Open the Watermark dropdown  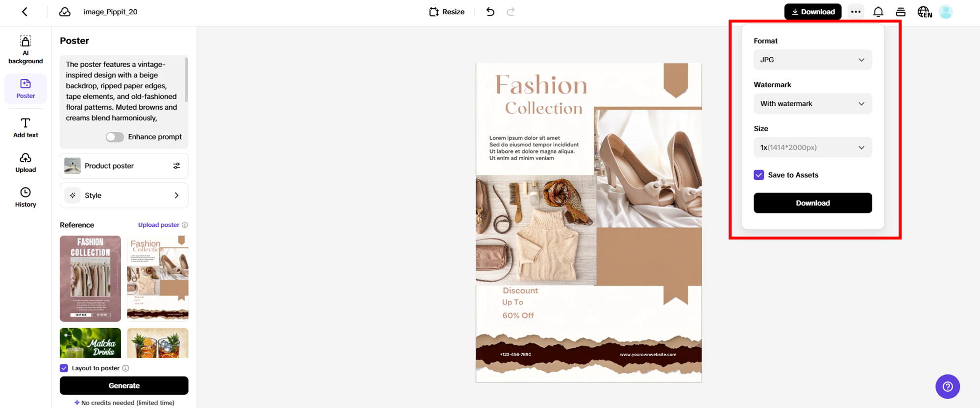point(812,104)
